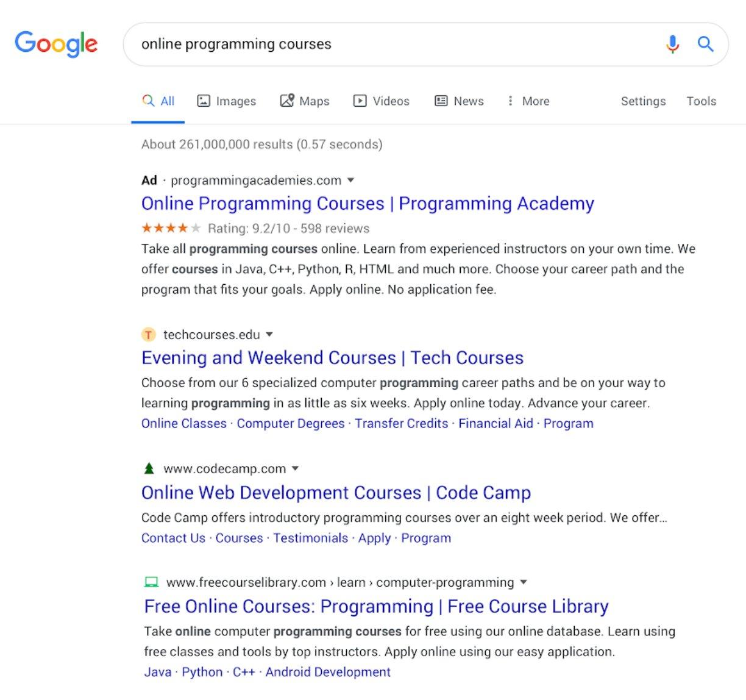The height and width of the screenshot is (700, 746).
Task: Open dropdown arrow beside freecourselibrary.com breadcrumb
Action: (x=524, y=582)
